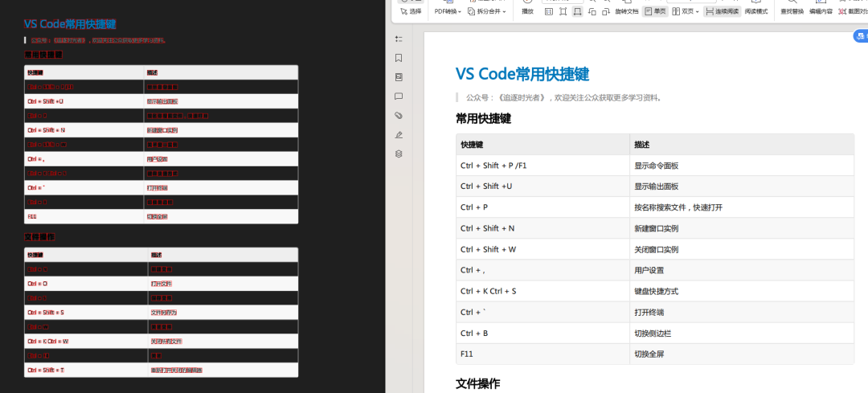868x393 pixels.
Task: Open the attachments paperclip panel
Action: pos(399,115)
